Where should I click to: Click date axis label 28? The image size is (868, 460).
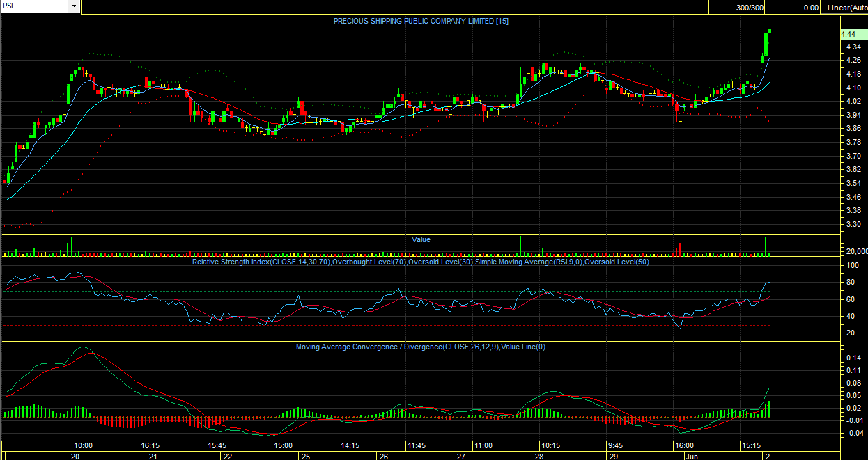539,457
